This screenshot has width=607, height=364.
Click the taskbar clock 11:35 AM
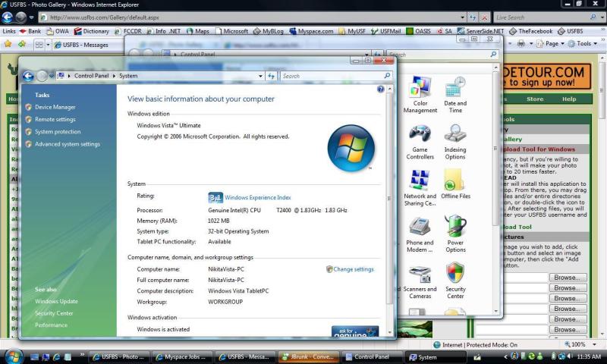tap(589, 356)
